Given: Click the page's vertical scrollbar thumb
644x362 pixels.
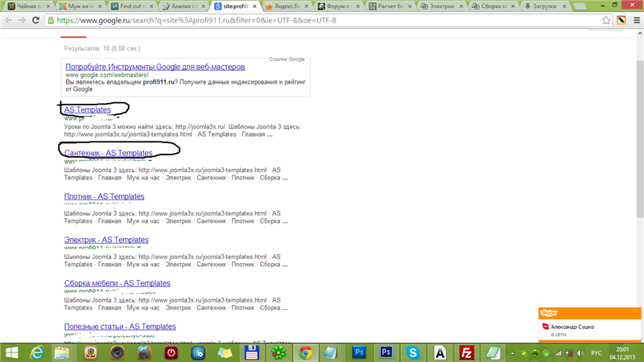Looking at the screenshot, I should pyautogui.click(x=640, y=139).
